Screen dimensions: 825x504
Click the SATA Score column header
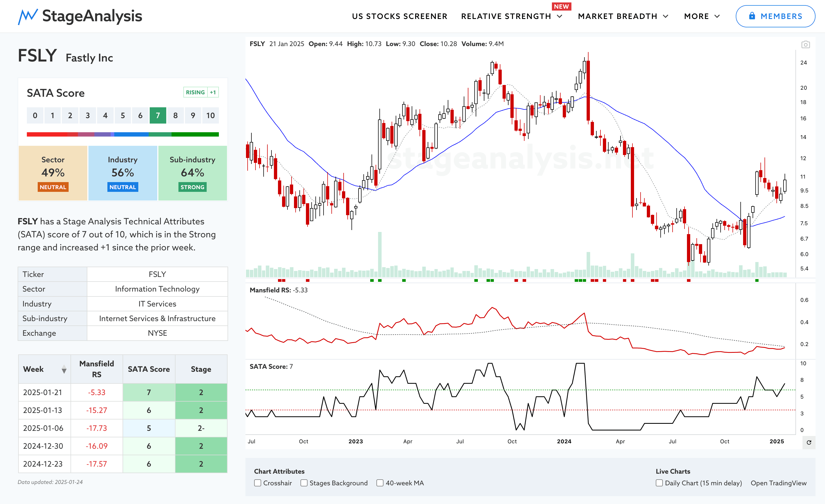click(x=149, y=369)
